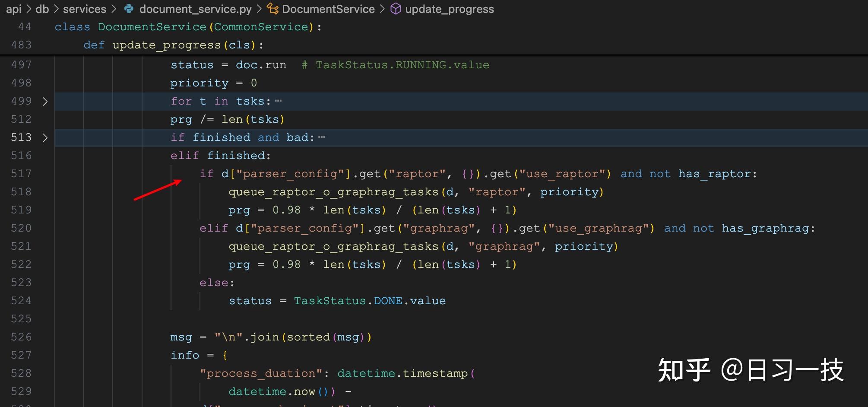Click sticky header 'class DocumentService(CommonService):'
The height and width of the screenshot is (407, 868).
pos(188,27)
